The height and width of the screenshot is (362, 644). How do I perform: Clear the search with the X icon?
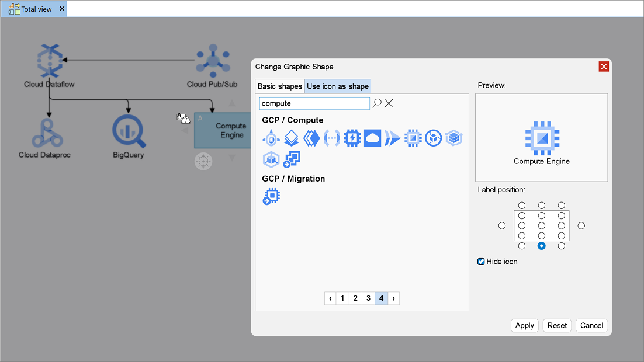[389, 103]
